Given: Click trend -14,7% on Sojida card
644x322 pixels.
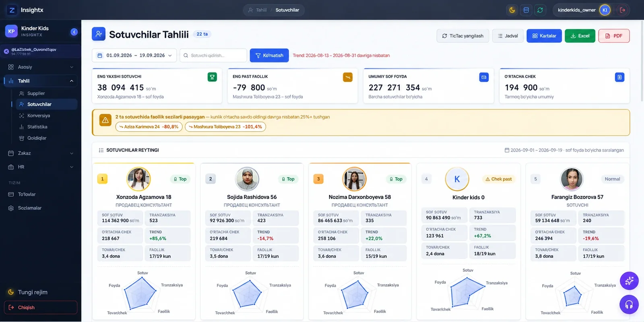Looking at the screenshot, I should click(265, 239).
